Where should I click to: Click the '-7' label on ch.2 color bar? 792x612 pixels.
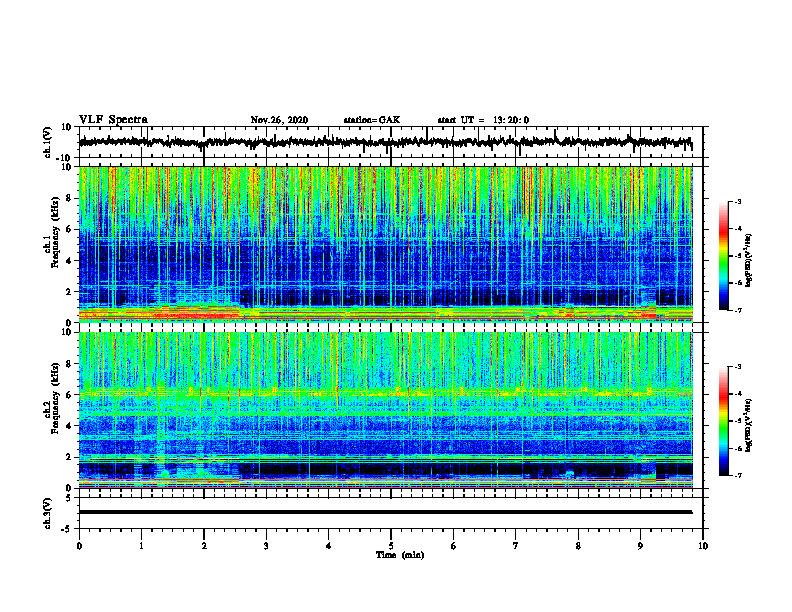(x=738, y=476)
